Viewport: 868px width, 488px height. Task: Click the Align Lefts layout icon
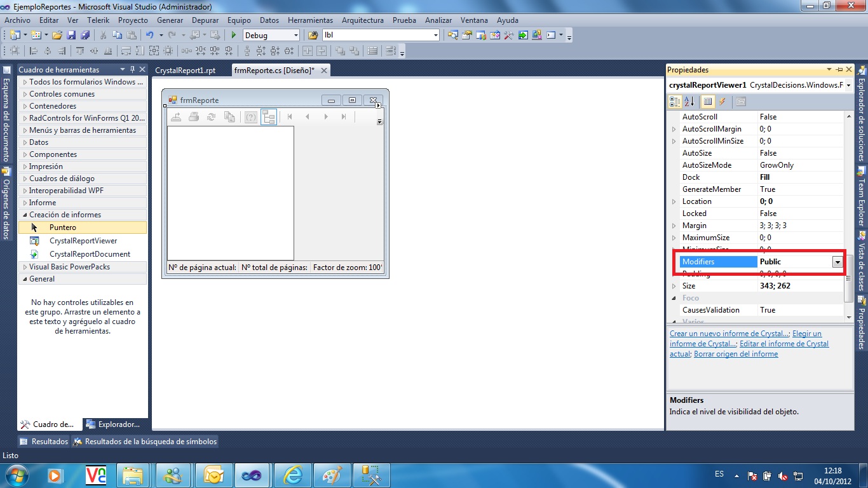click(x=34, y=51)
